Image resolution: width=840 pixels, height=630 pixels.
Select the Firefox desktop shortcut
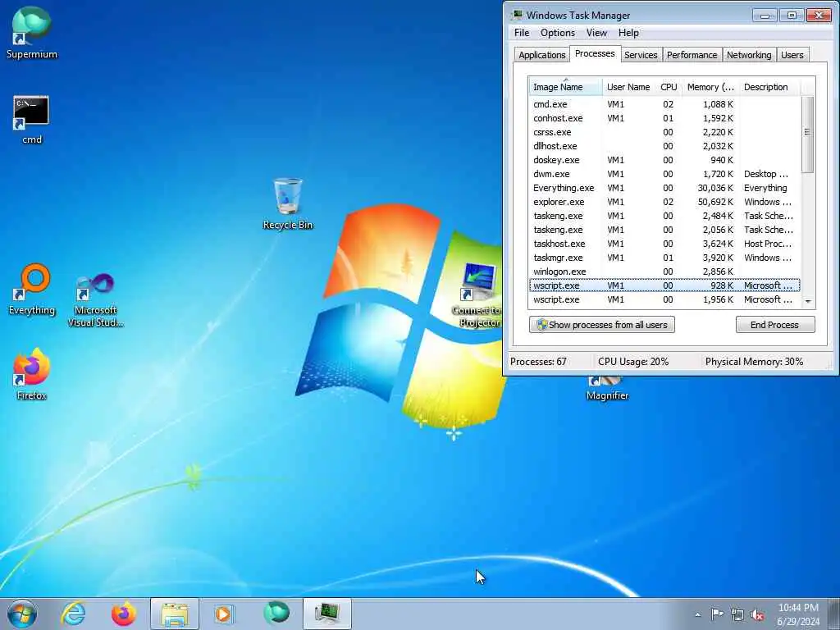coord(32,374)
